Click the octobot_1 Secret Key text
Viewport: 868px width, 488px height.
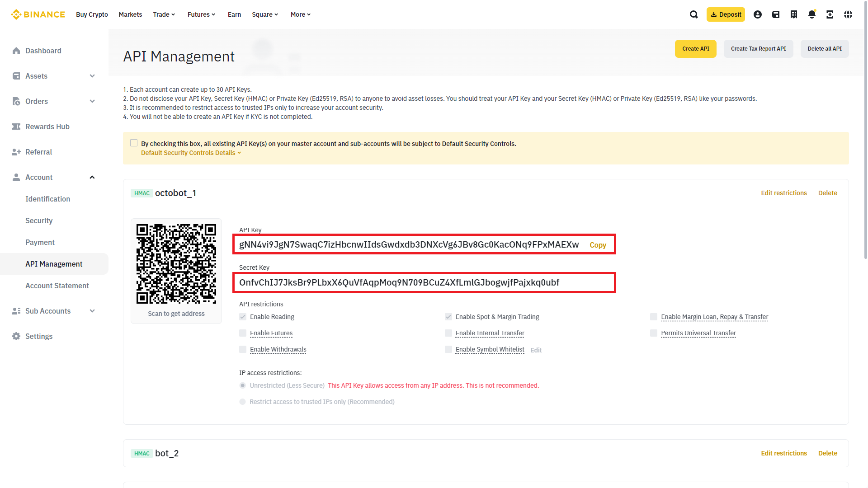point(399,282)
